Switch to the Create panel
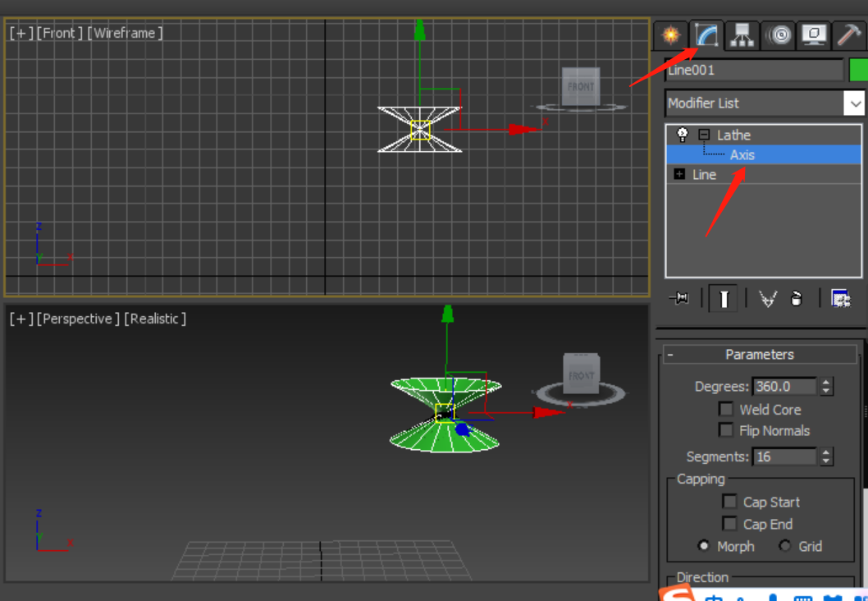Screen dimensions: 868x601 pyautogui.click(x=671, y=34)
